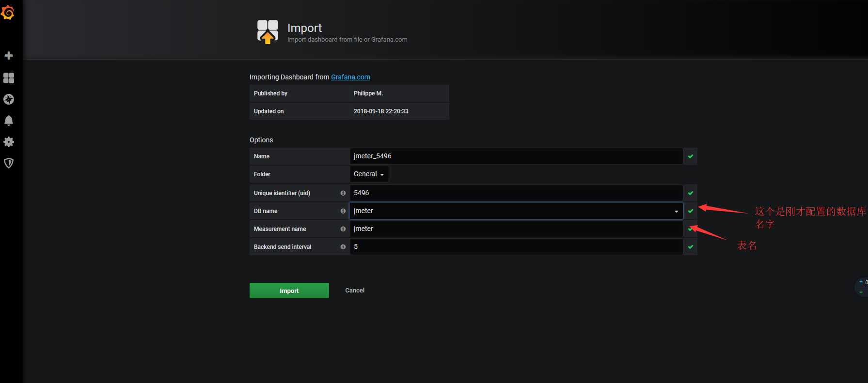Click the green Import button

point(289,291)
